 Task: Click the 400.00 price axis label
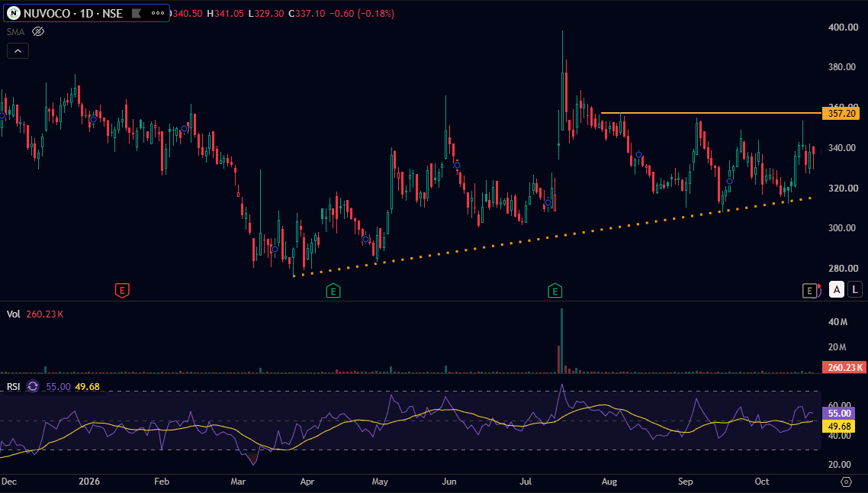pos(843,27)
